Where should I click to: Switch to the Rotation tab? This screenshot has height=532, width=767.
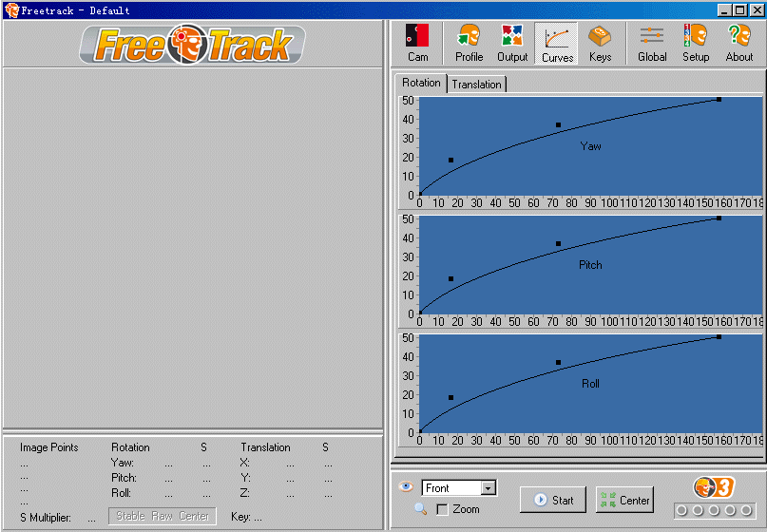coord(421,83)
